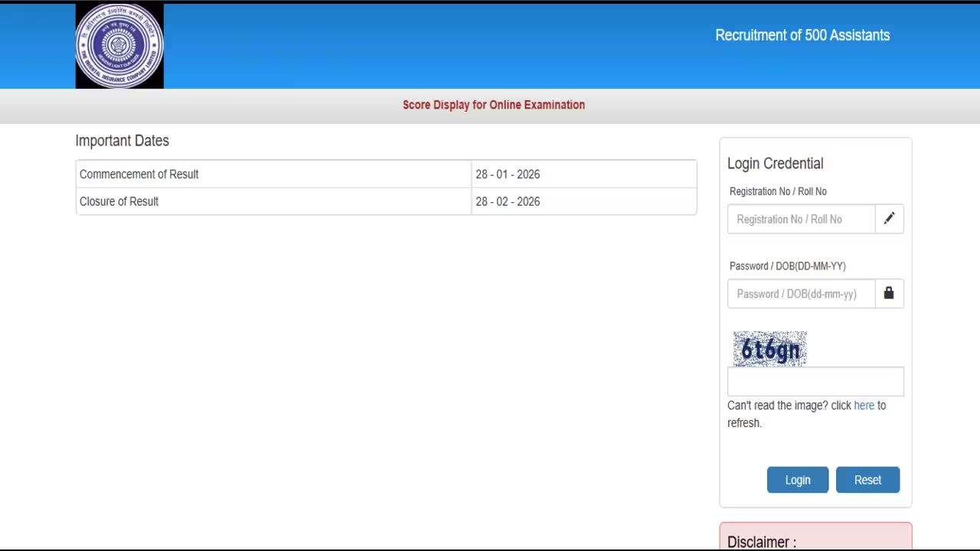Click the lock icon beside Password field
Viewport: 980px width, 551px height.
(889, 294)
